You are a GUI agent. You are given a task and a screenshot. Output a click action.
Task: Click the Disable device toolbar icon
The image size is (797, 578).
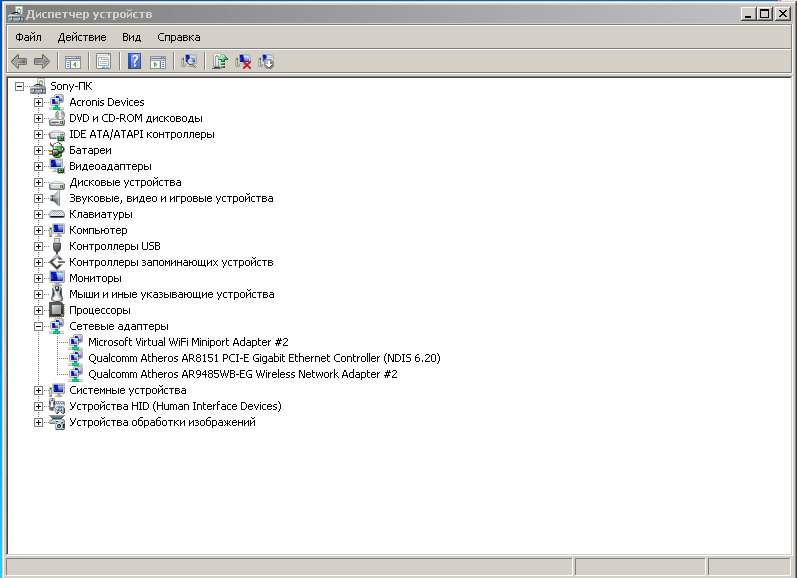266,62
